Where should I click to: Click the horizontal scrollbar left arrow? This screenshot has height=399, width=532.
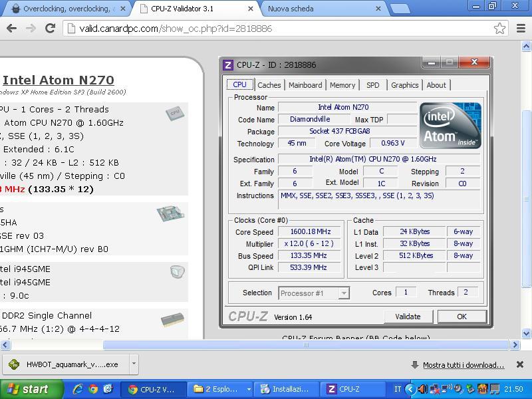(x=5, y=345)
